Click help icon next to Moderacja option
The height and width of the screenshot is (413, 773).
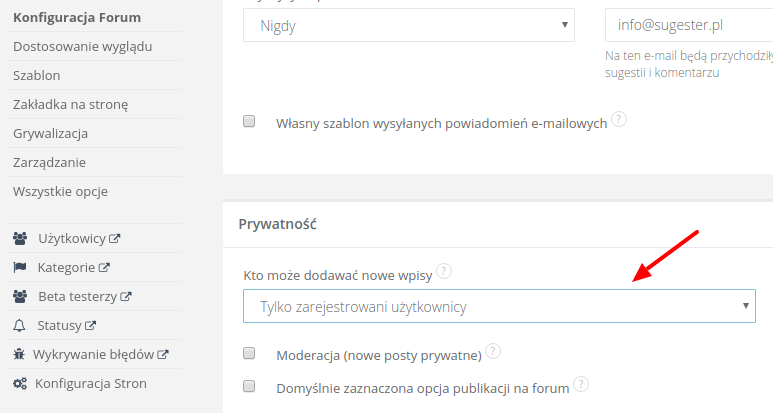[493, 352]
